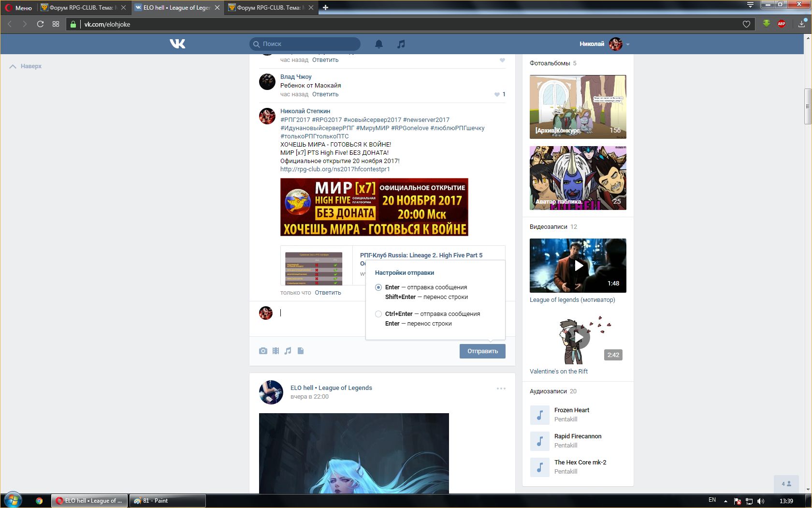812x508 pixels.
Task: Click the page vertical scrollbar thumb
Action: pos(807,106)
